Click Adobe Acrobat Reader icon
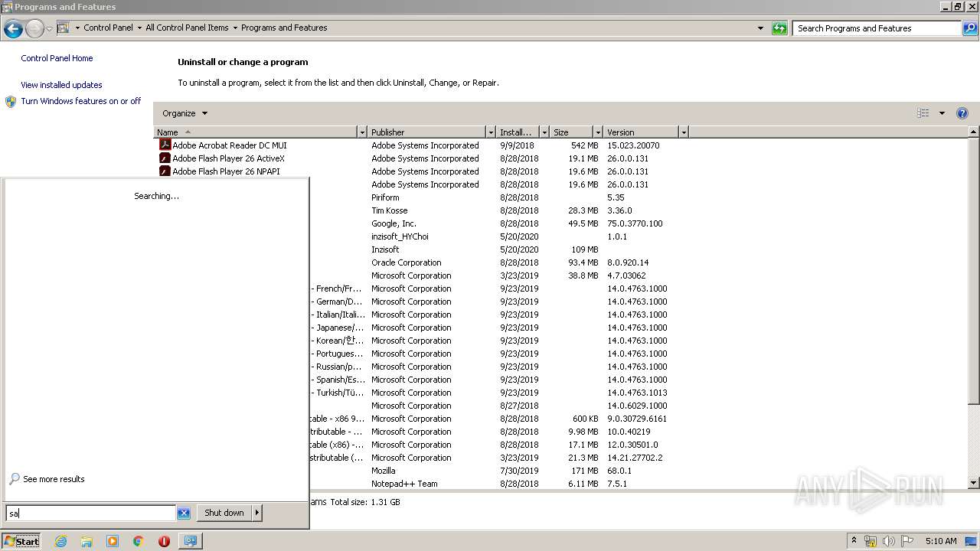Screen dimensions: 980x551 [x=165, y=145]
